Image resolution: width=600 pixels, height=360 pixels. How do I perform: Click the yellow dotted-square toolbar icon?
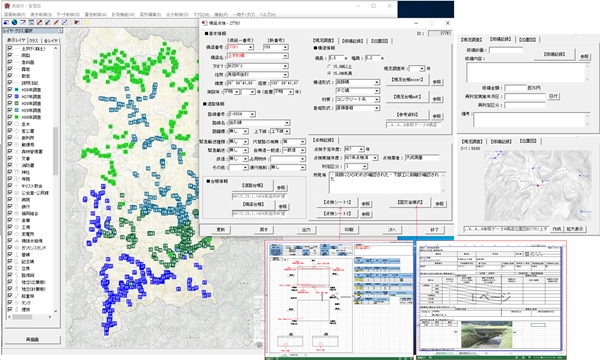click(x=86, y=22)
